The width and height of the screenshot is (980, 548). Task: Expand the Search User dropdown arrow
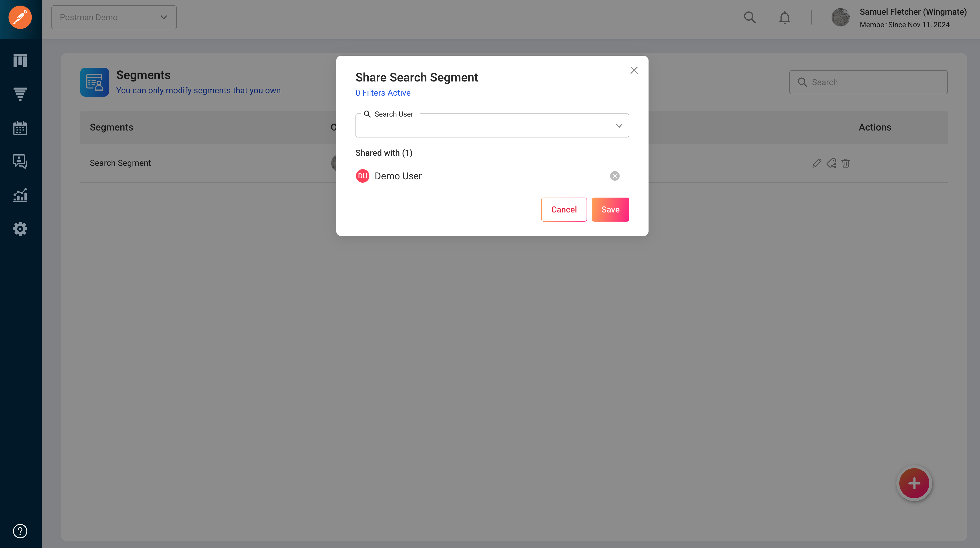click(x=619, y=125)
